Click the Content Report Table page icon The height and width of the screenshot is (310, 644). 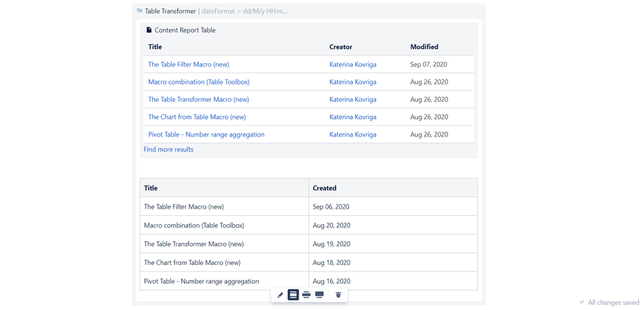tap(149, 30)
